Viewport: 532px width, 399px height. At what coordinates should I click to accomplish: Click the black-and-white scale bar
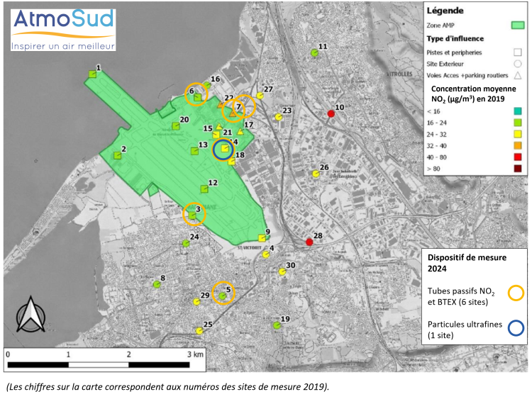tap(99, 365)
